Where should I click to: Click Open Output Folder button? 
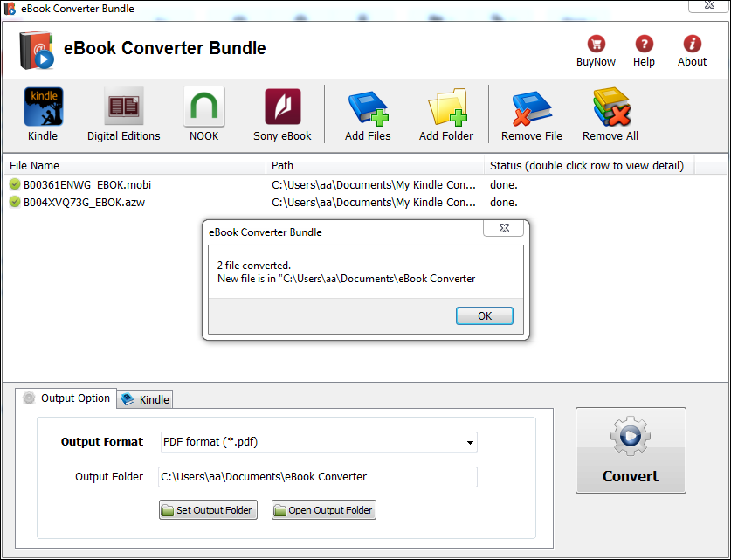[x=323, y=510]
